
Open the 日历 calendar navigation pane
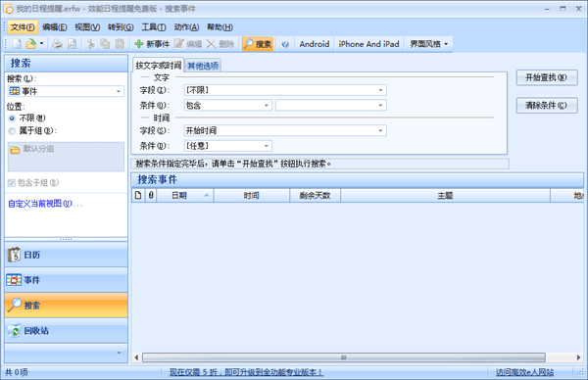66,255
